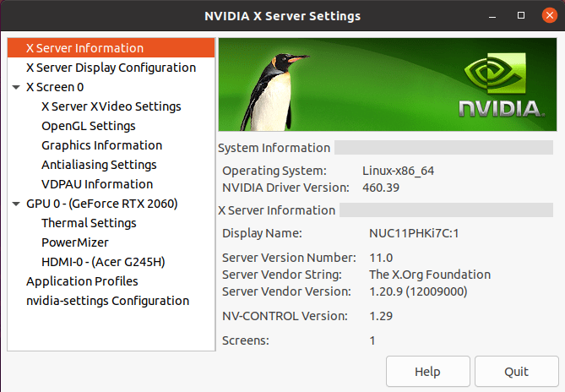Image resolution: width=565 pixels, height=392 pixels.
Task: Open Thermal Settings page
Action: click(89, 223)
